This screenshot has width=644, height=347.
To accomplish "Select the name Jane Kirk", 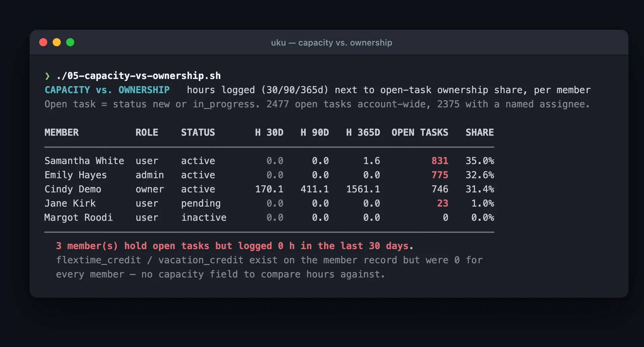I will pos(70,203).
